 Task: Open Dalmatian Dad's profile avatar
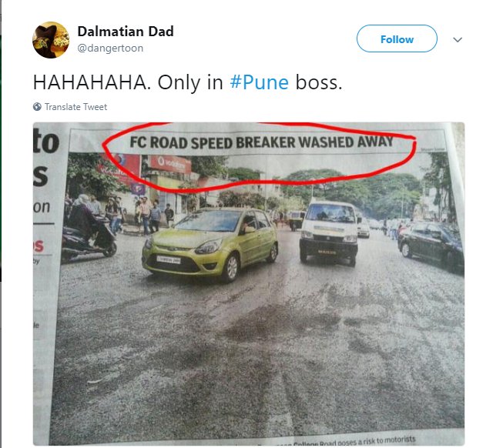point(51,40)
